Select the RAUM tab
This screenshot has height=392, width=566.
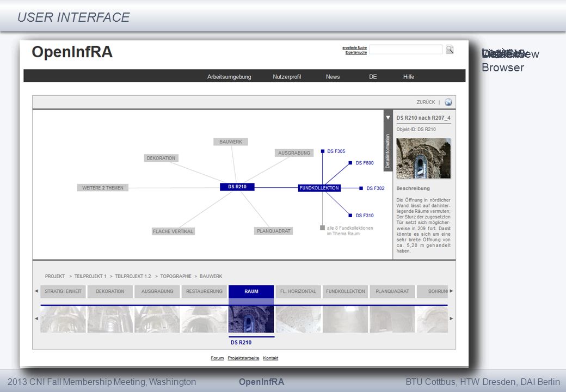[x=251, y=291]
